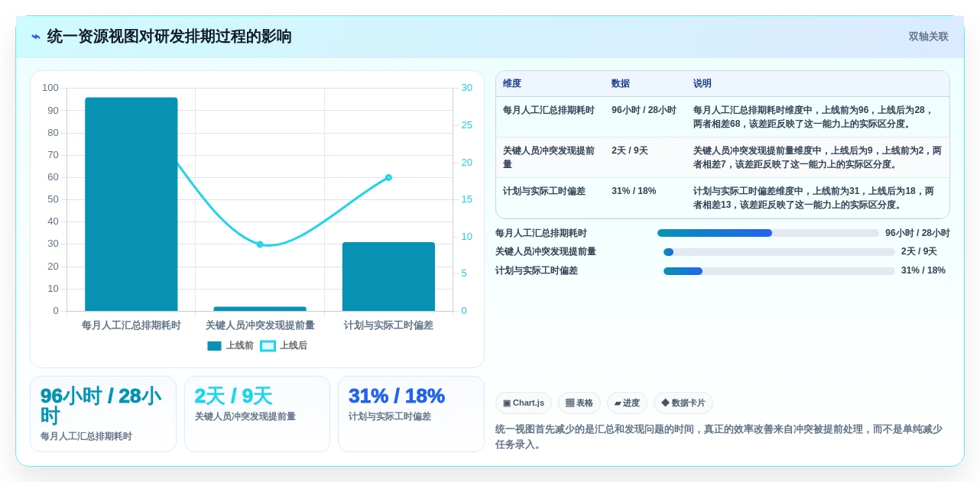This screenshot has width=980, height=482.
Task: Click the summary paragraph starting 统一视图首先减少
Action: coord(719,437)
